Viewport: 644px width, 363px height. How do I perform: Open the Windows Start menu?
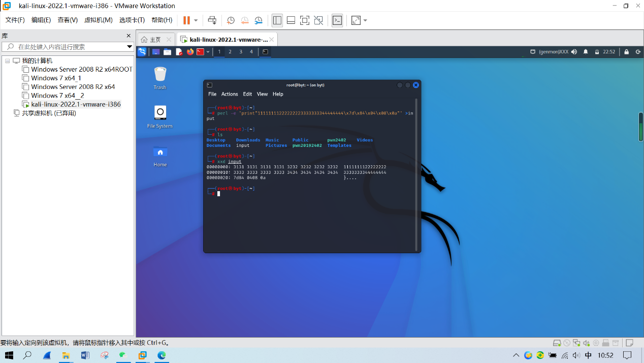(9, 355)
